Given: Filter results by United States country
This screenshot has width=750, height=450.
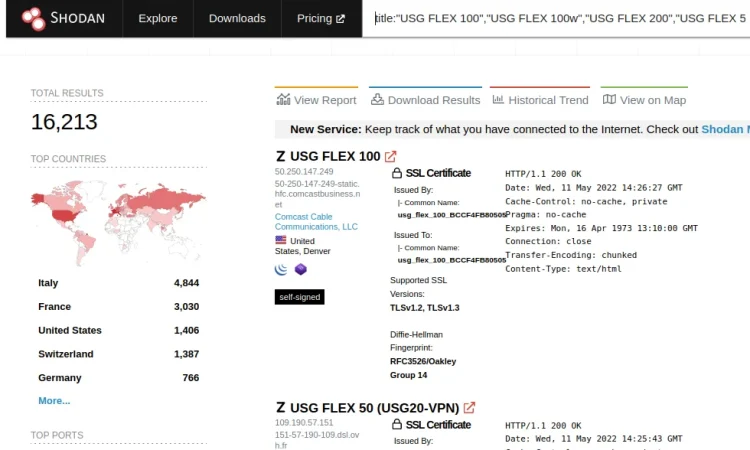Looking at the screenshot, I should pos(70,330).
